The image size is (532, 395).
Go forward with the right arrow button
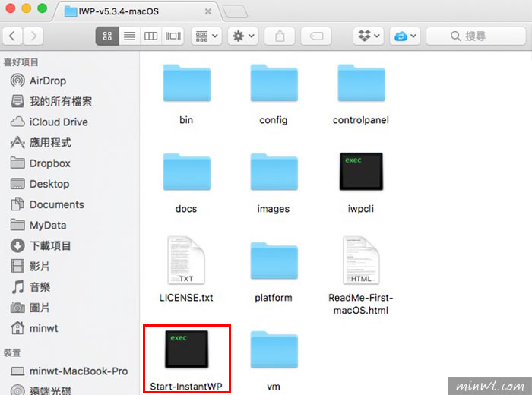point(33,36)
